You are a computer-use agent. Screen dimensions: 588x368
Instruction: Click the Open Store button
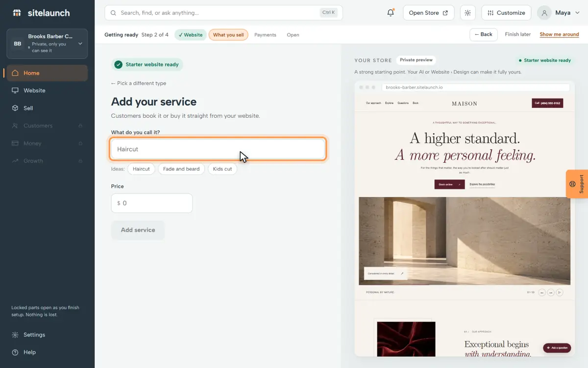tap(429, 13)
